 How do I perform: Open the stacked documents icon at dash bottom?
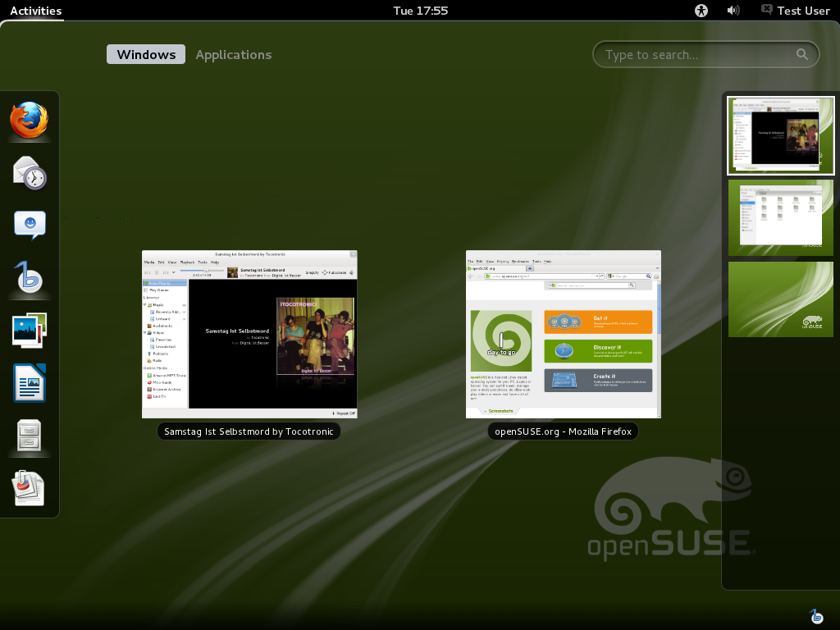[x=29, y=487]
